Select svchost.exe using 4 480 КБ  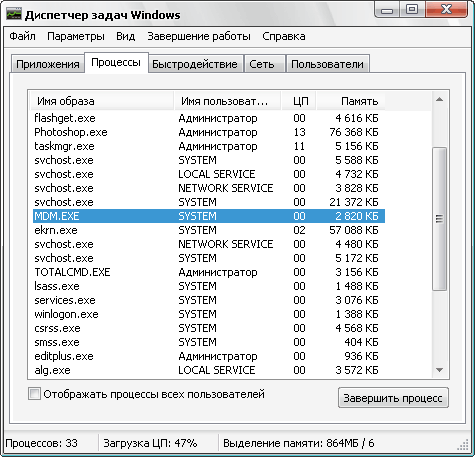209,244
